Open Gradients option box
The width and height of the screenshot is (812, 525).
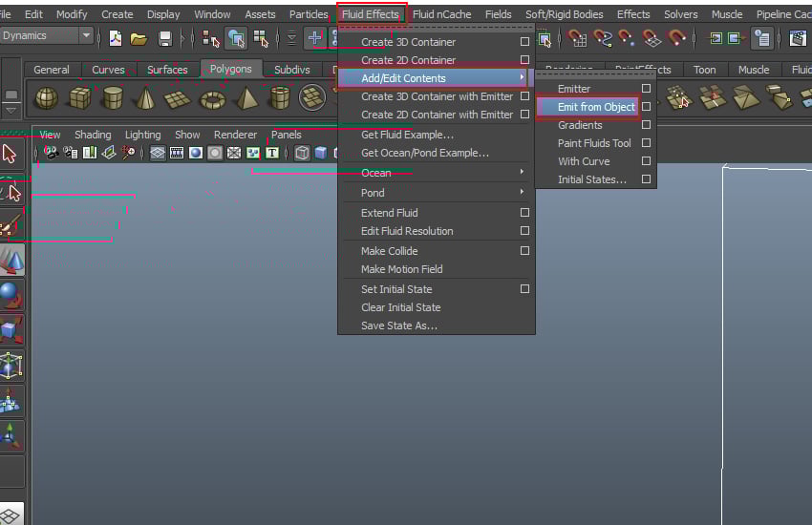tap(646, 125)
